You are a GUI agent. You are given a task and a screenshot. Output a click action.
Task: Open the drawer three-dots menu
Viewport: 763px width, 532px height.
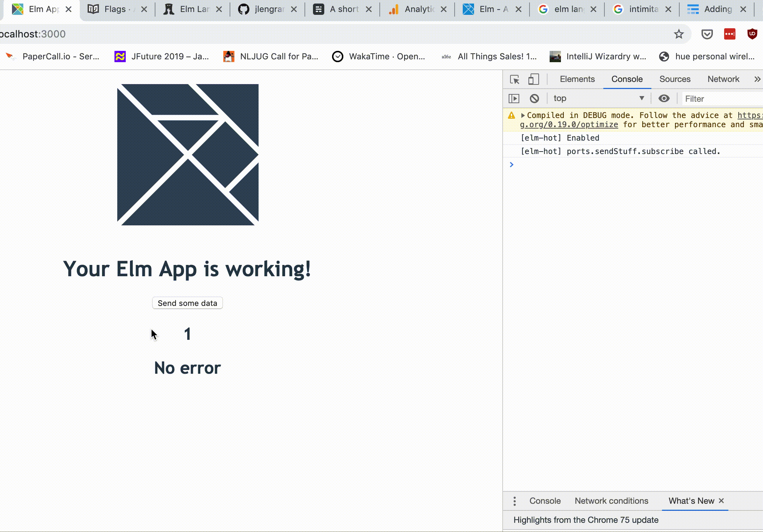(x=515, y=501)
